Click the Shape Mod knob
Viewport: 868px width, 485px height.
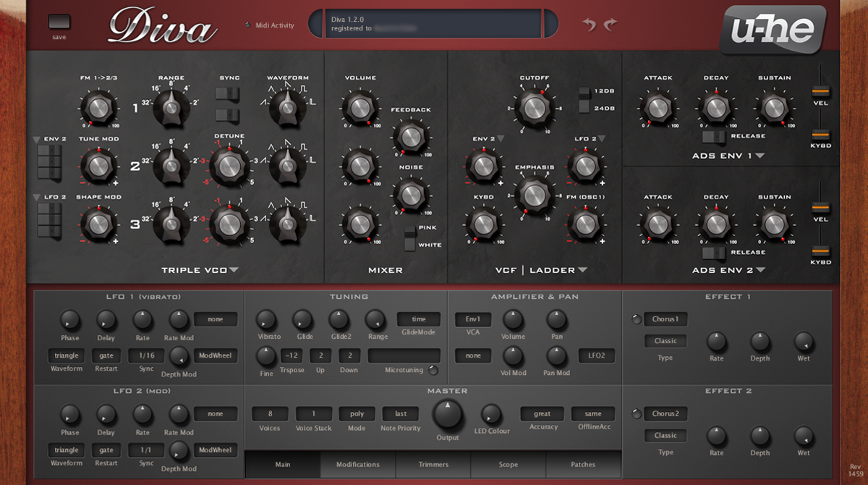(x=98, y=225)
